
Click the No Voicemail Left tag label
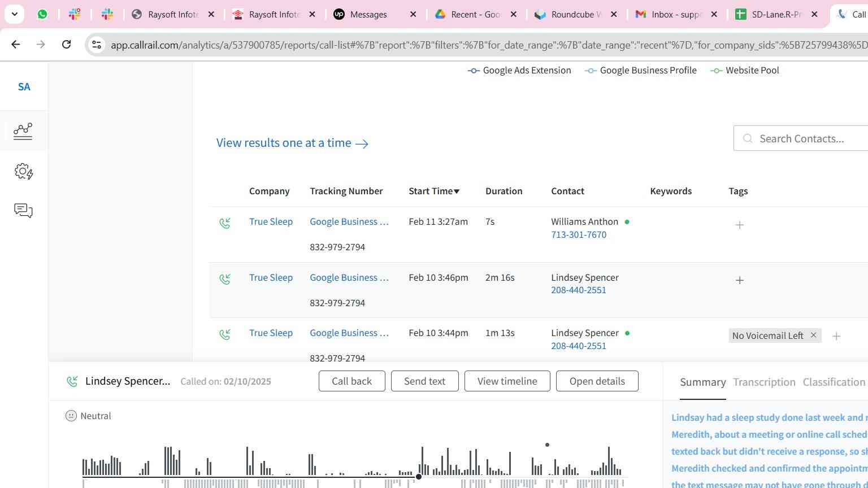click(x=767, y=335)
